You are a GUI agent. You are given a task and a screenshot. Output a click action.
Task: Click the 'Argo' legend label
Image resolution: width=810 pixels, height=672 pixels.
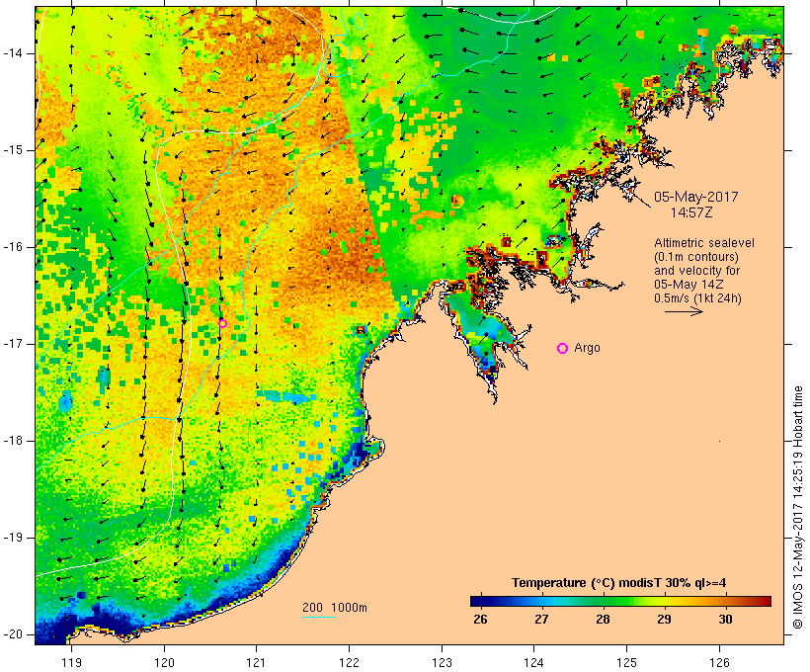click(588, 348)
